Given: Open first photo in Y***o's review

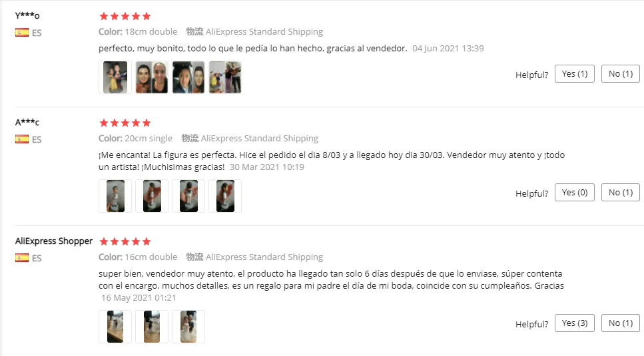Looking at the screenshot, I should pos(115,77).
